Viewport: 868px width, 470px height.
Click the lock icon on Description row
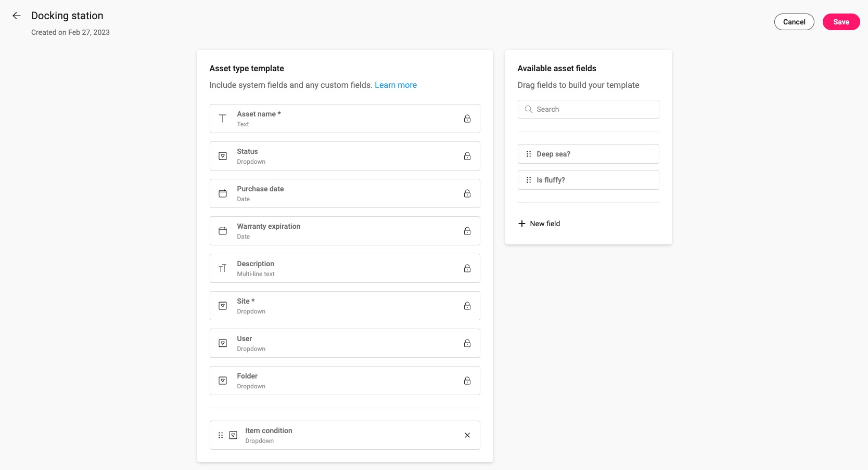467,268
